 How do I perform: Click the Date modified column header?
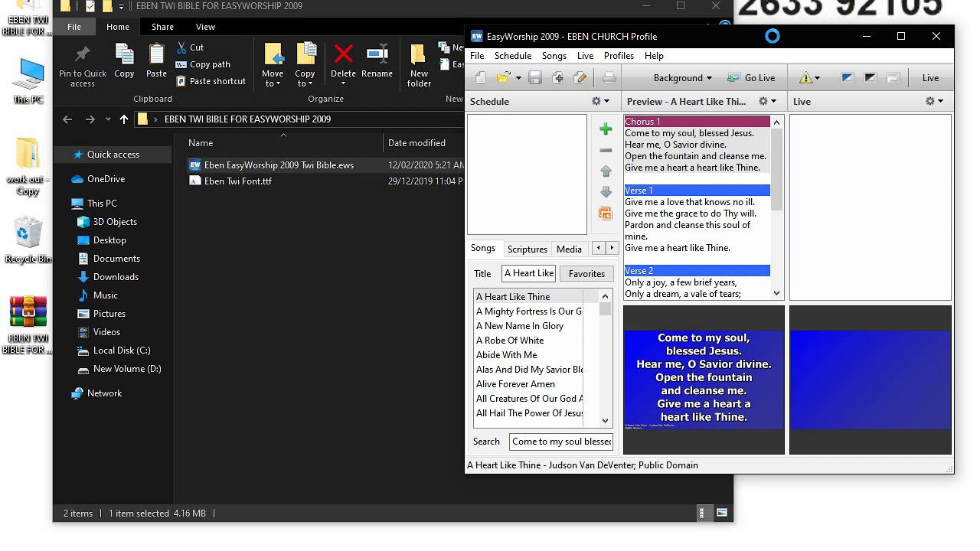pyautogui.click(x=416, y=143)
